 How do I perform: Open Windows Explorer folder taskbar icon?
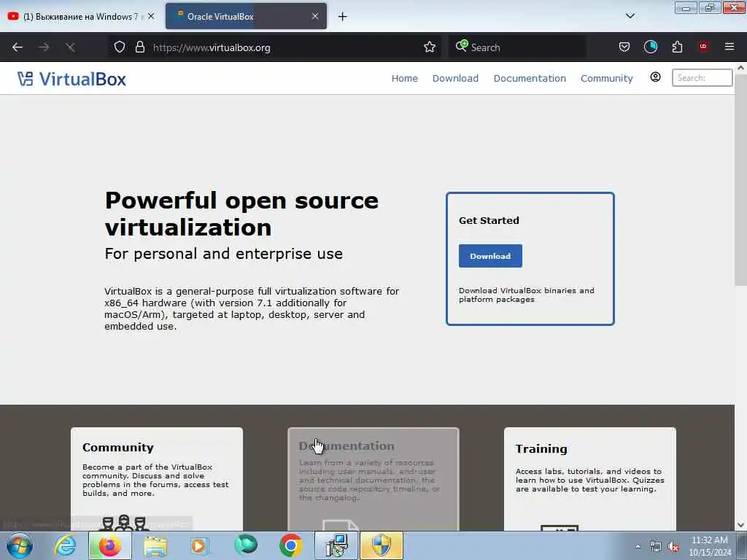click(x=155, y=545)
